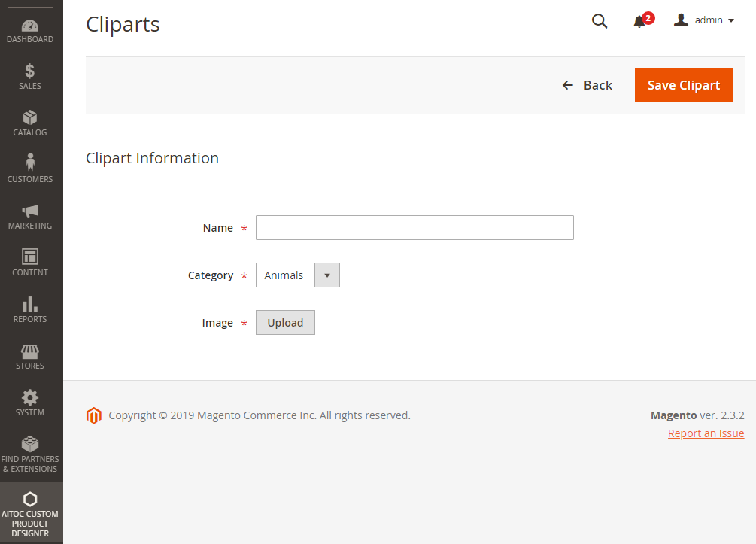The width and height of the screenshot is (756, 544).
Task: Click the Save Clipart button
Action: pyautogui.click(x=684, y=85)
